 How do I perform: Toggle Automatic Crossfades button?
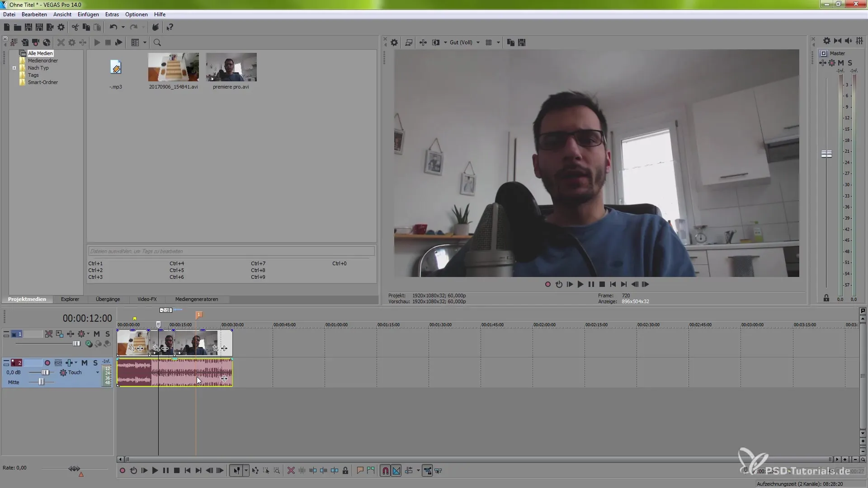(x=396, y=471)
